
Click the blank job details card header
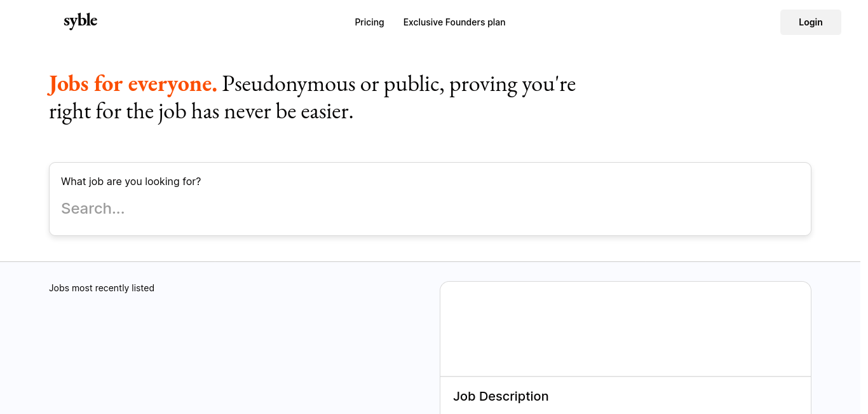625,329
